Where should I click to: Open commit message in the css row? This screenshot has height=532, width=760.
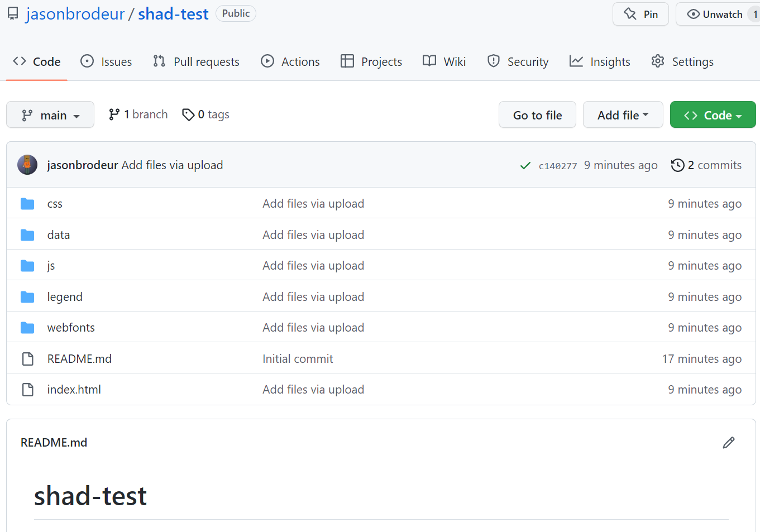click(313, 204)
